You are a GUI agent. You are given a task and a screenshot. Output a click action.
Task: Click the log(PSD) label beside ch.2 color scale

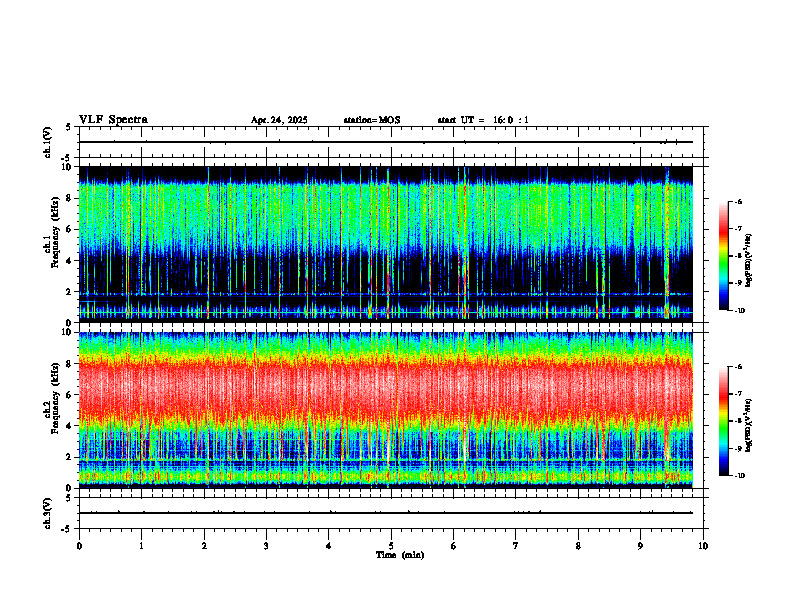click(749, 426)
